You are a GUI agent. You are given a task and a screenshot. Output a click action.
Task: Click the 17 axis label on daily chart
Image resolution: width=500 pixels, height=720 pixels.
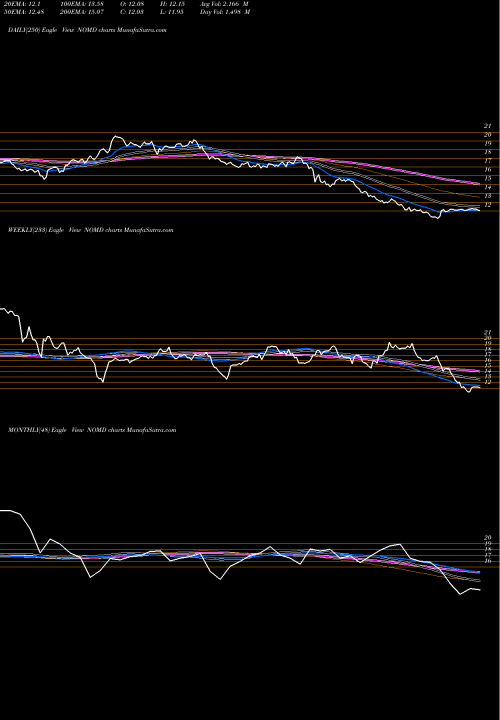point(488,161)
